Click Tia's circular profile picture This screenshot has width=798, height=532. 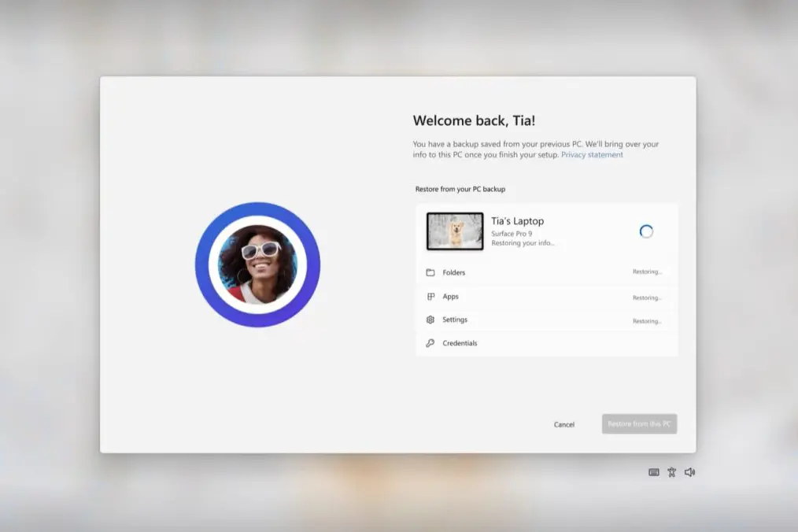[258, 264]
